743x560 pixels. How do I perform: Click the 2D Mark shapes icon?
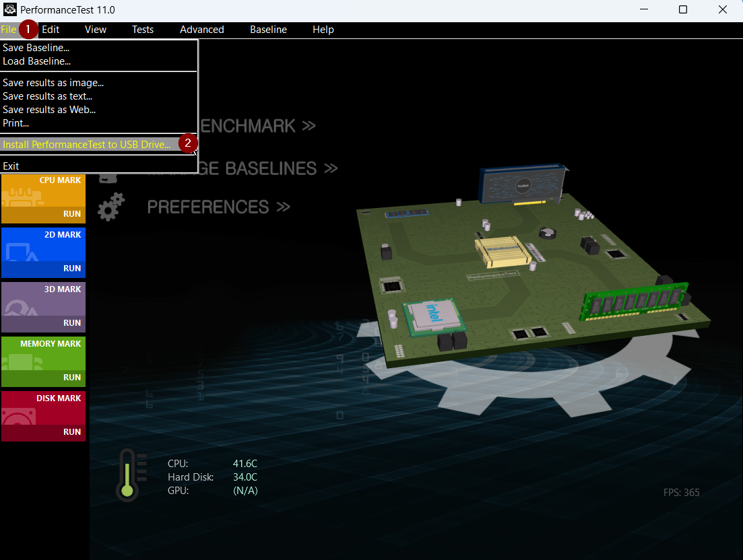[22, 252]
